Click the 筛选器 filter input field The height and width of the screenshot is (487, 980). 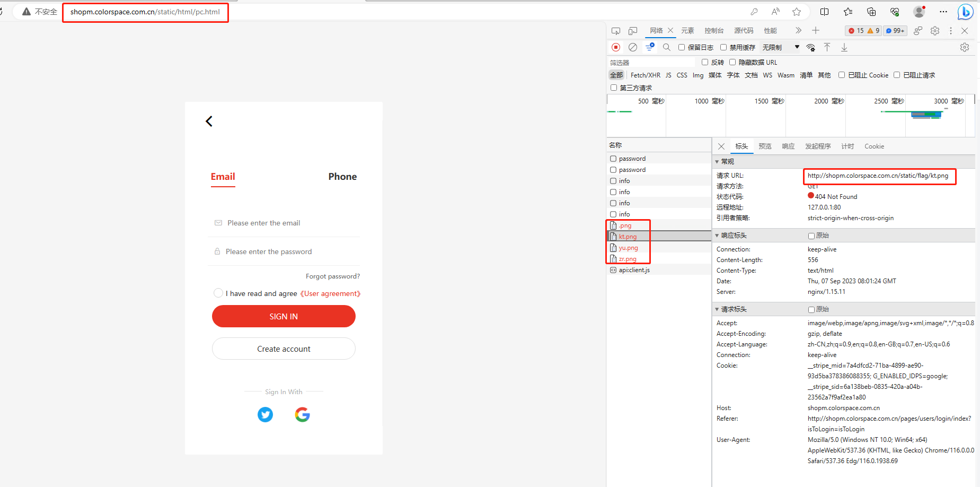click(x=652, y=63)
